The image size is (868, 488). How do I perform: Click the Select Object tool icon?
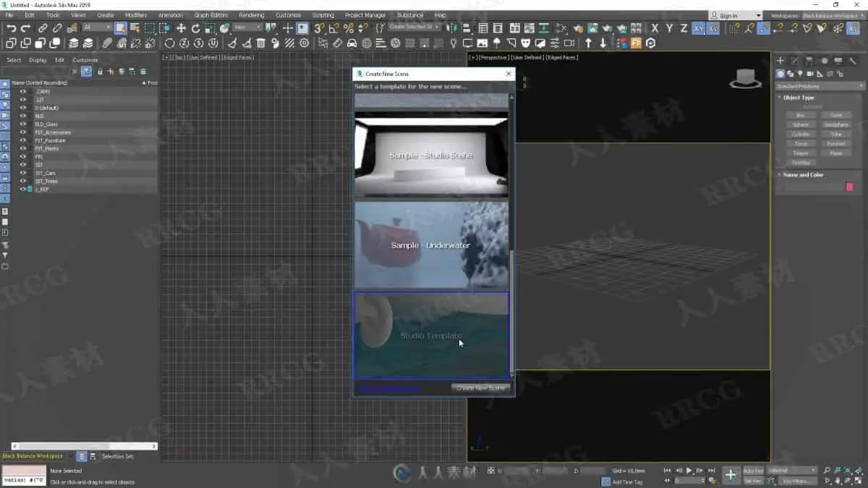[120, 28]
